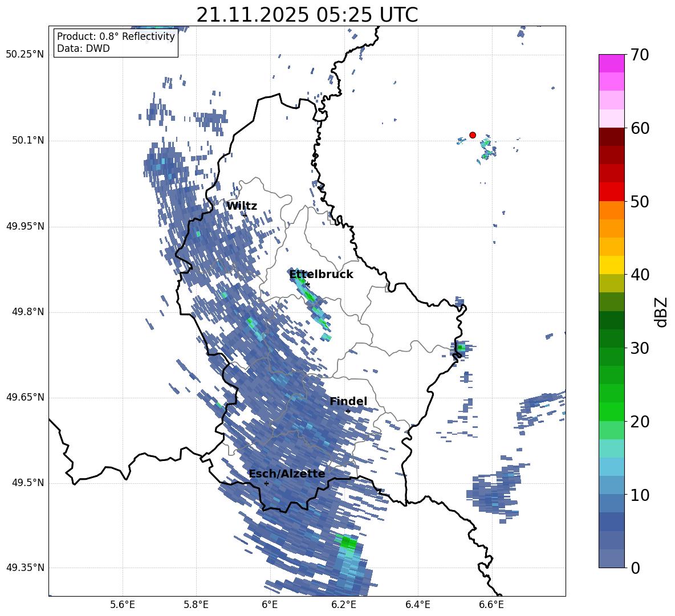Click the dBZ colorbar axis label
The height and width of the screenshot is (616, 675).
coord(662,312)
